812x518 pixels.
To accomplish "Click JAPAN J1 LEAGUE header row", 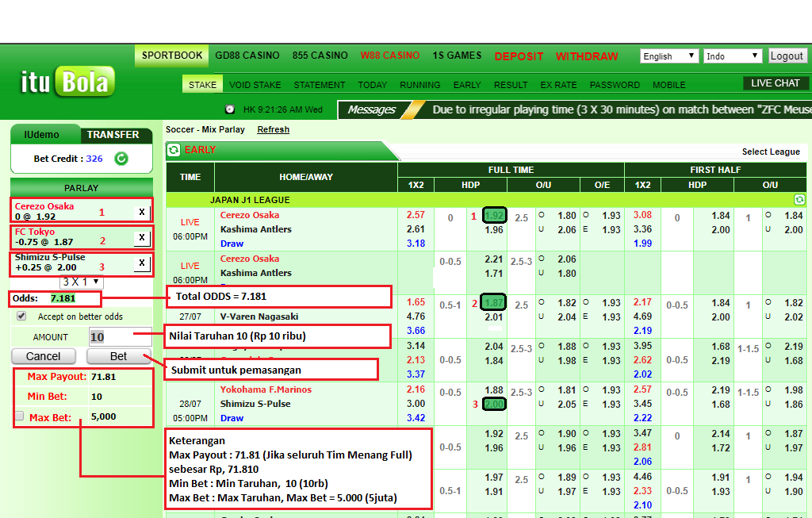I will click(x=486, y=199).
